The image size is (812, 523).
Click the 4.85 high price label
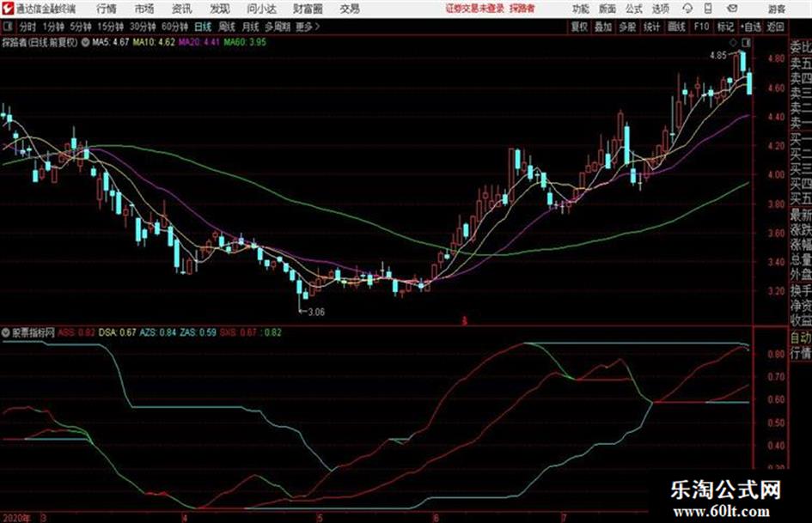pos(718,56)
